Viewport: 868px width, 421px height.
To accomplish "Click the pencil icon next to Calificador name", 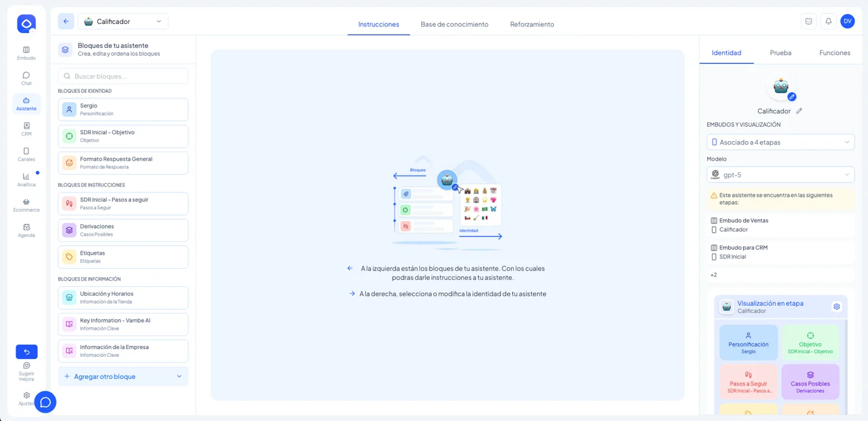I will click(799, 111).
